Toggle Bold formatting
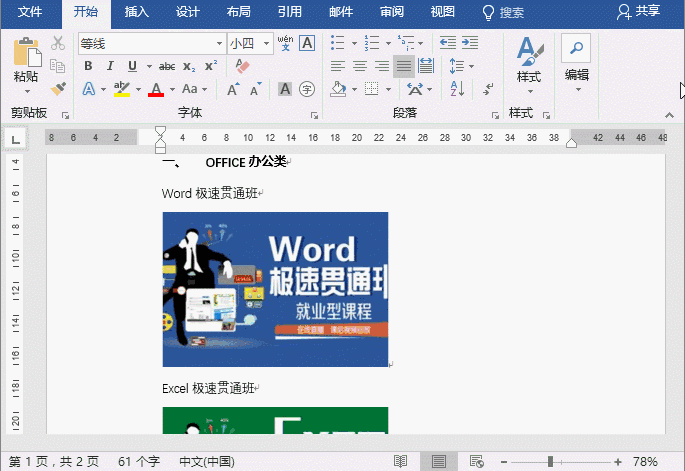The image size is (685, 471). tap(88, 66)
